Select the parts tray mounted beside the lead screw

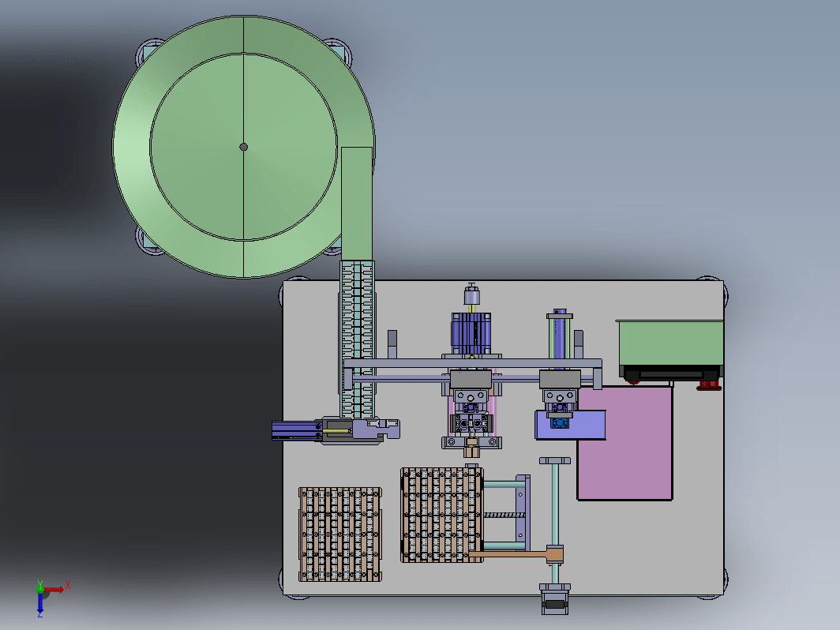pyautogui.click(x=442, y=515)
